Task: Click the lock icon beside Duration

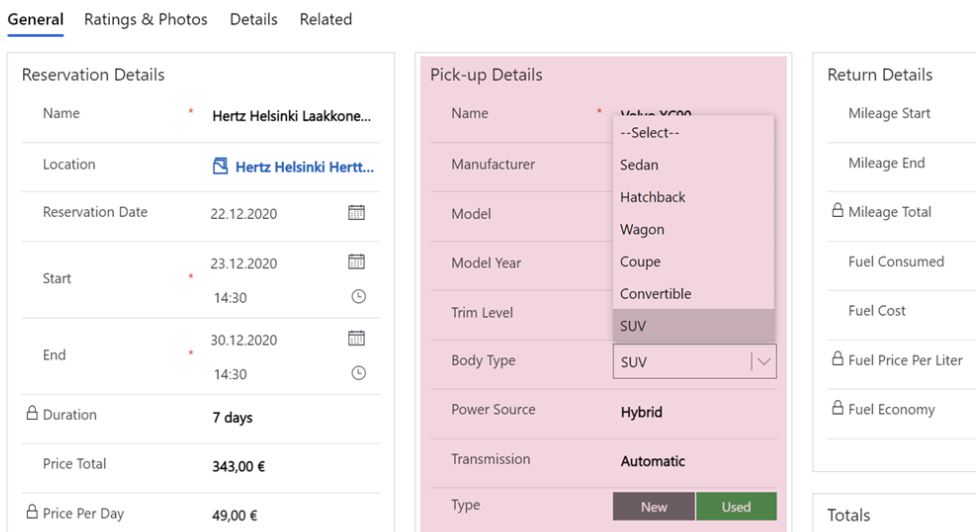Action: pos(32,413)
